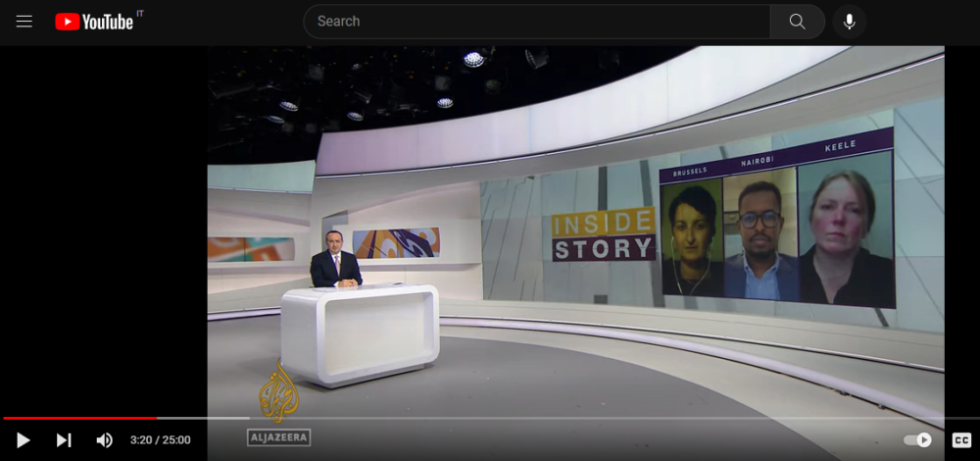The width and height of the screenshot is (980, 461).
Task: Skip to the next video
Action: [x=63, y=440]
